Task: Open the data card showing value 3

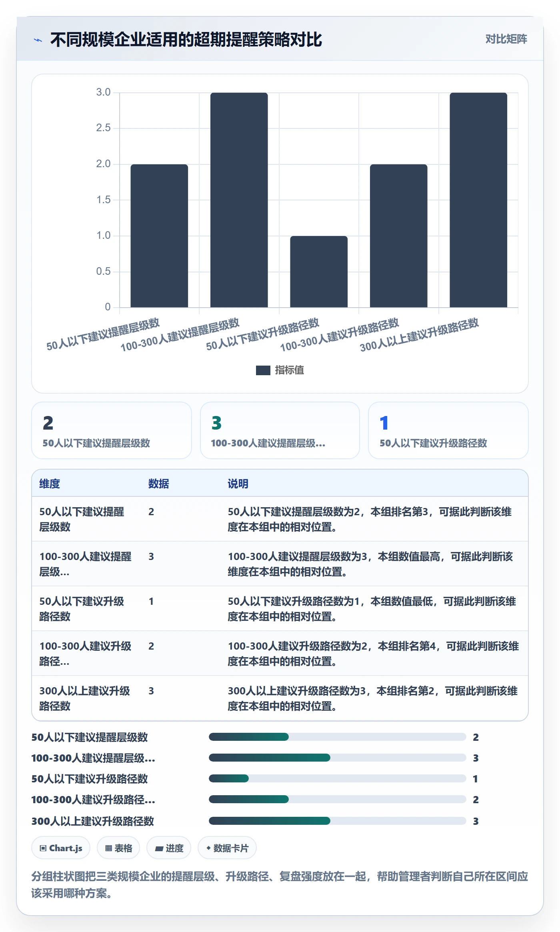Action: 280,430
